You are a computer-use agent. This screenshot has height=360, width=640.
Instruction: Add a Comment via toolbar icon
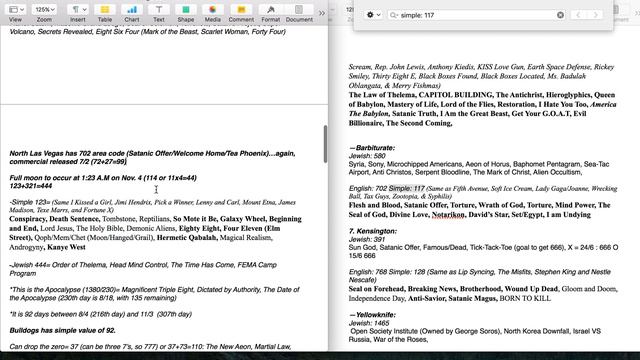241,9
